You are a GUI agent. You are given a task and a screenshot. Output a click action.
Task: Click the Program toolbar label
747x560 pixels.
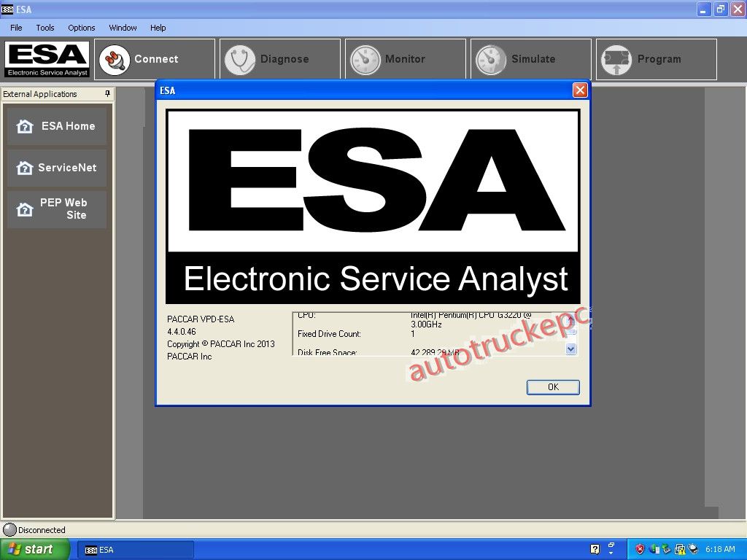coord(659,59)
